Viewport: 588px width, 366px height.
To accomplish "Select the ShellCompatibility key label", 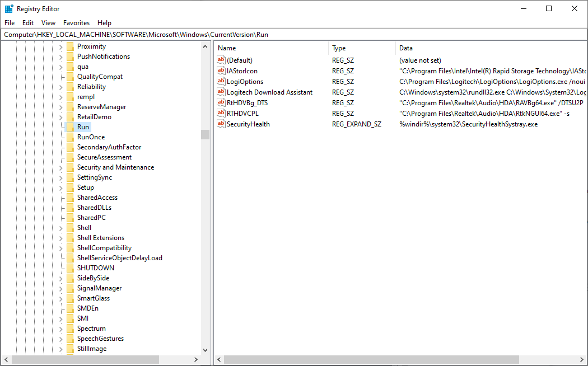I will click(104, 248).
